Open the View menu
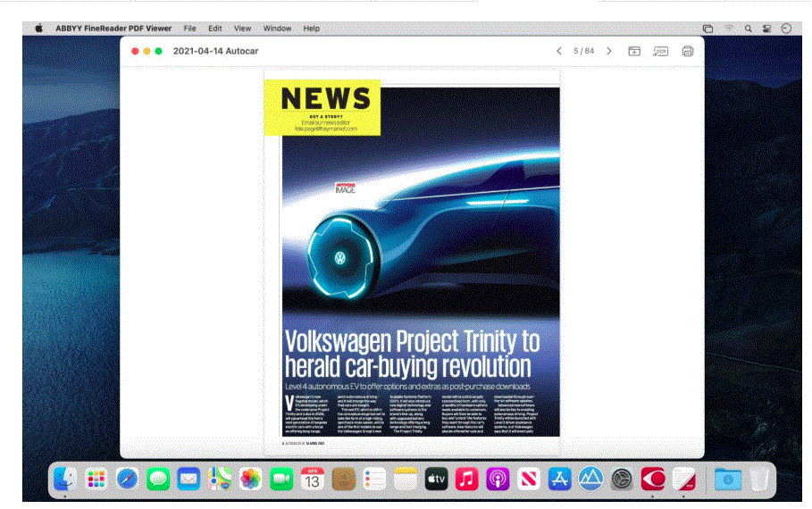Image resolution: width=812 pixels, height=509 pixels. 242,29
